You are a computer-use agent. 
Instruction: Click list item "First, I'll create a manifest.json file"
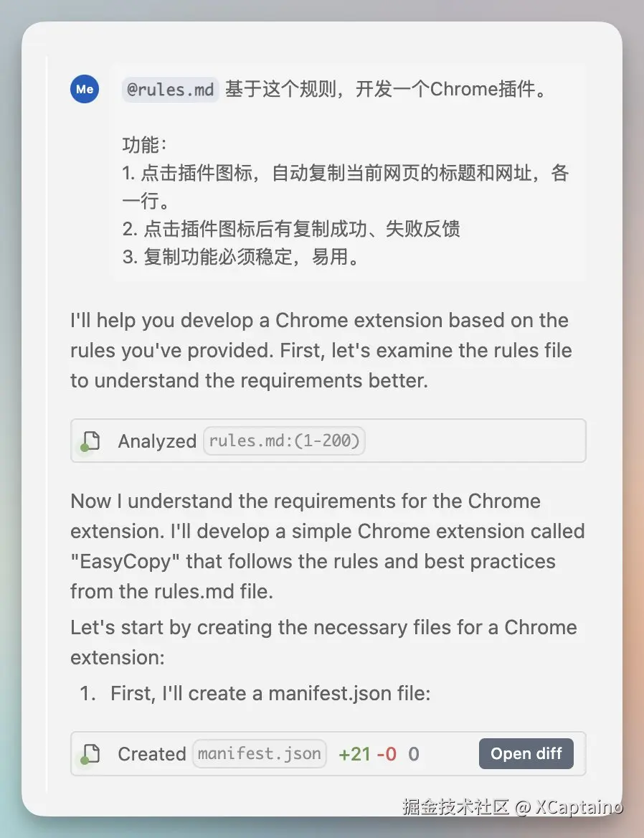270,694
